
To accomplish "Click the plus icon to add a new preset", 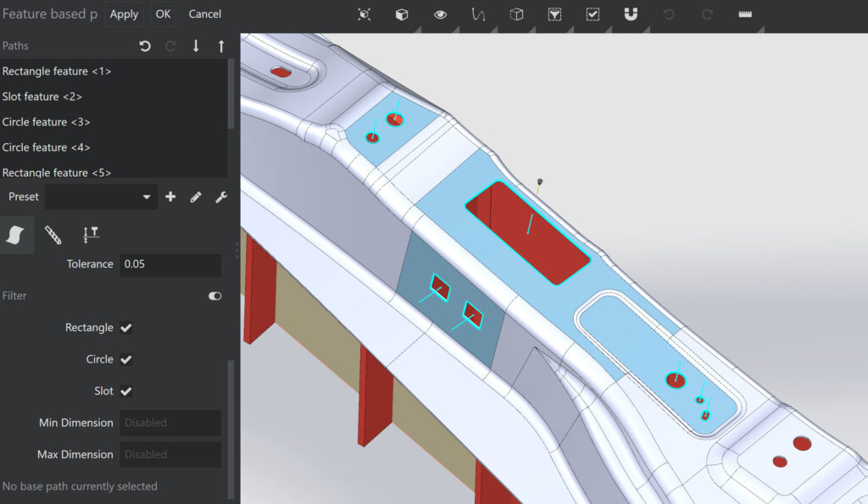I will [x=170, y=197].
